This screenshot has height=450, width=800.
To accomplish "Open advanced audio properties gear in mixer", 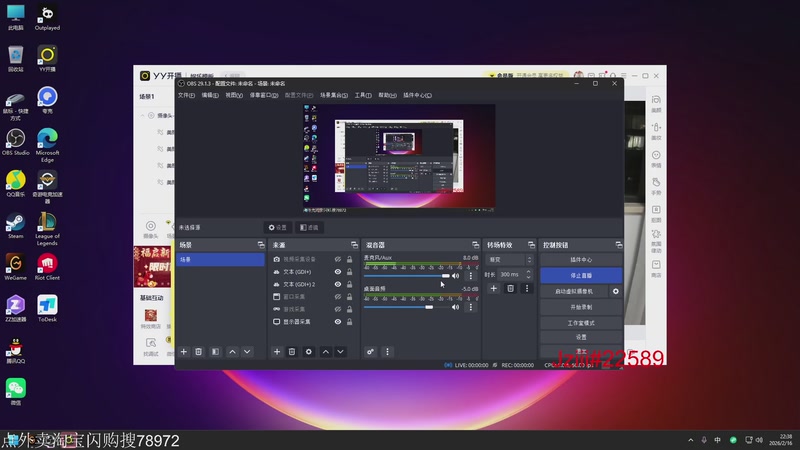I will 370,352.
